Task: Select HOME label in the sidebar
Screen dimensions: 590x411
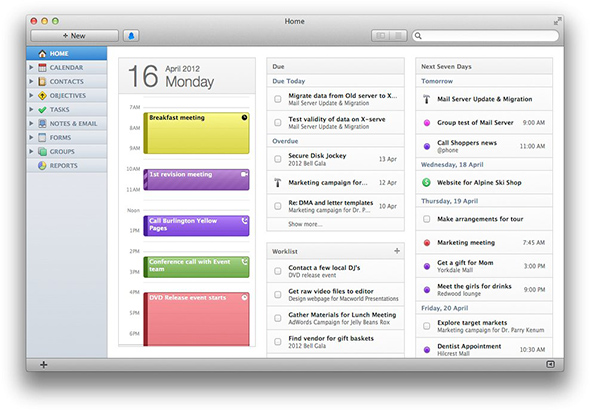Action: [x=59, y=54]
